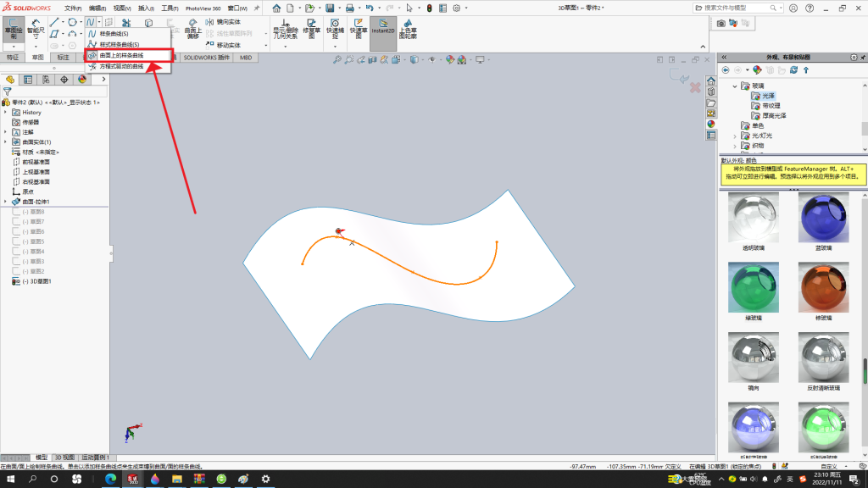This screenshot has width=868, height=488.
Task: Expand the 曲面-拉伸1 feature node
Action: pos(6,202)
